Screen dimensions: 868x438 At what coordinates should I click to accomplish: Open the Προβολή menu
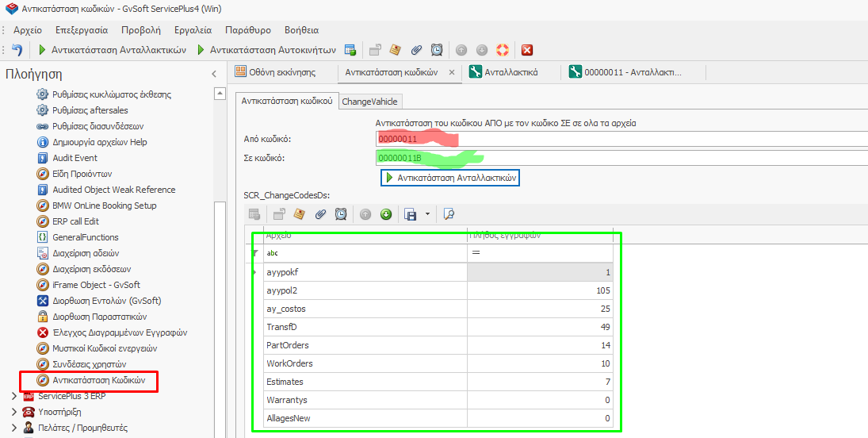click(141, 30)
